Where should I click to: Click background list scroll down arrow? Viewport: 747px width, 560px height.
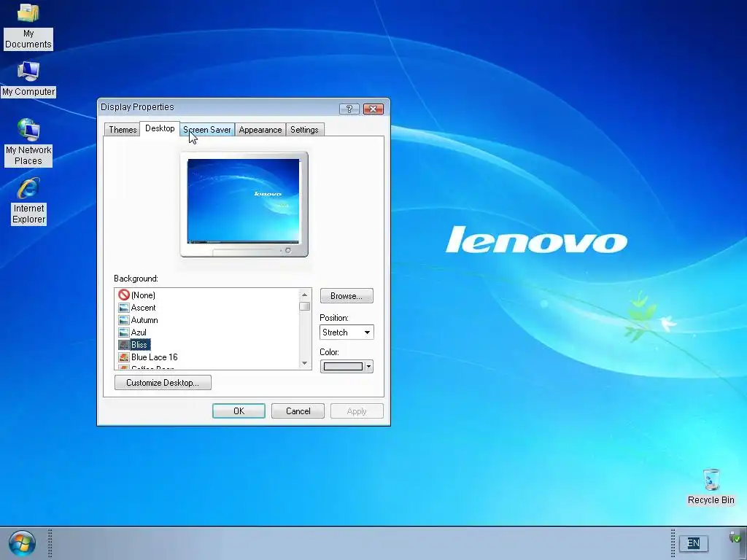tap(305, 363)
